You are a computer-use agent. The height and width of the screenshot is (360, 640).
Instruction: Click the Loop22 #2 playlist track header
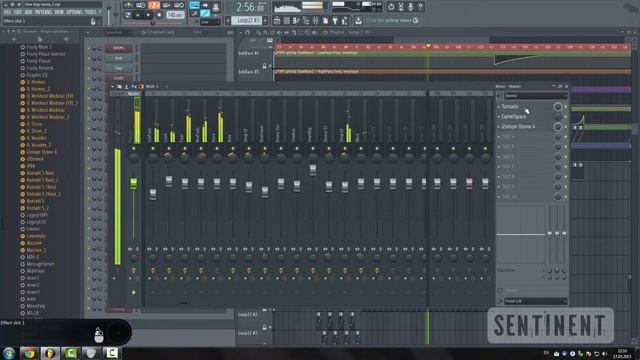coord(248,315)
